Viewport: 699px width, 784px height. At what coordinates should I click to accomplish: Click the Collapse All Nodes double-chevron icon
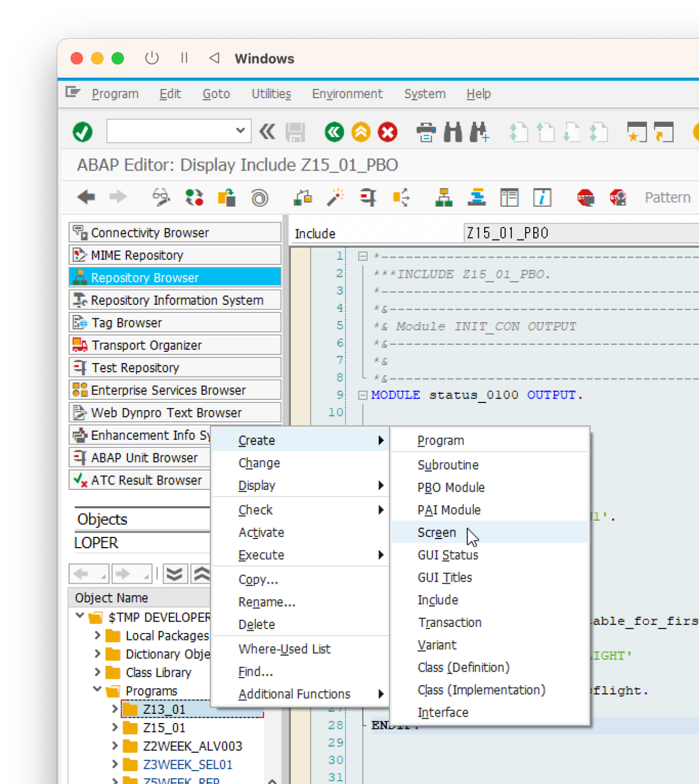[201, 574]
